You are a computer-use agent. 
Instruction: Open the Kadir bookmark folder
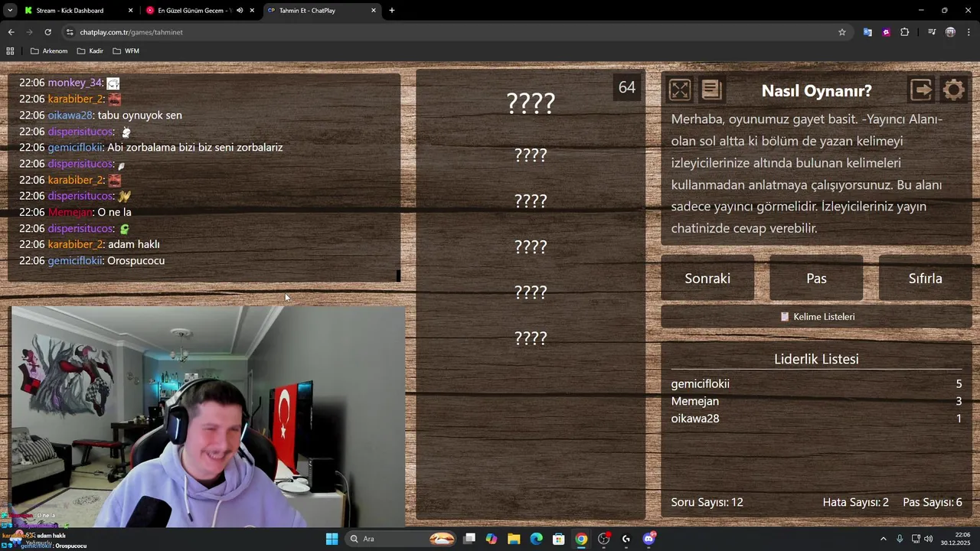(x=90, y=51)
